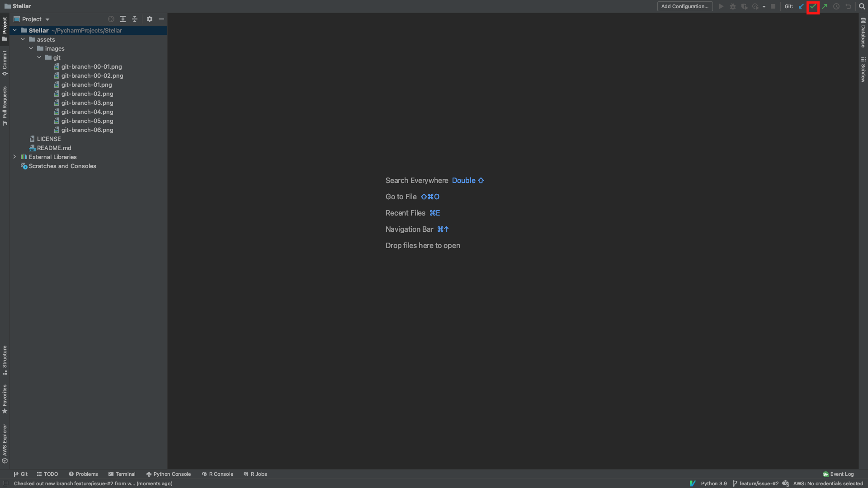The image size is (868, 488).
Task: Open the Terminal tab
Action: [x=122, y=474]
